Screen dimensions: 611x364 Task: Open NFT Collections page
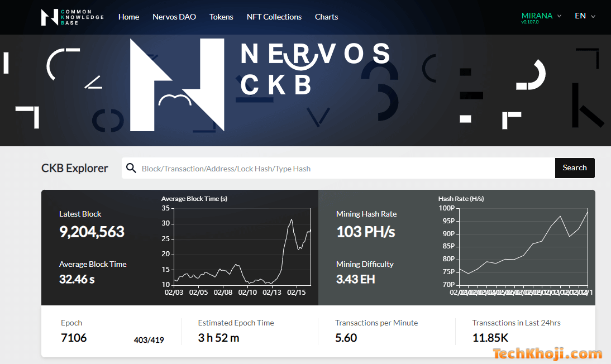274,17
